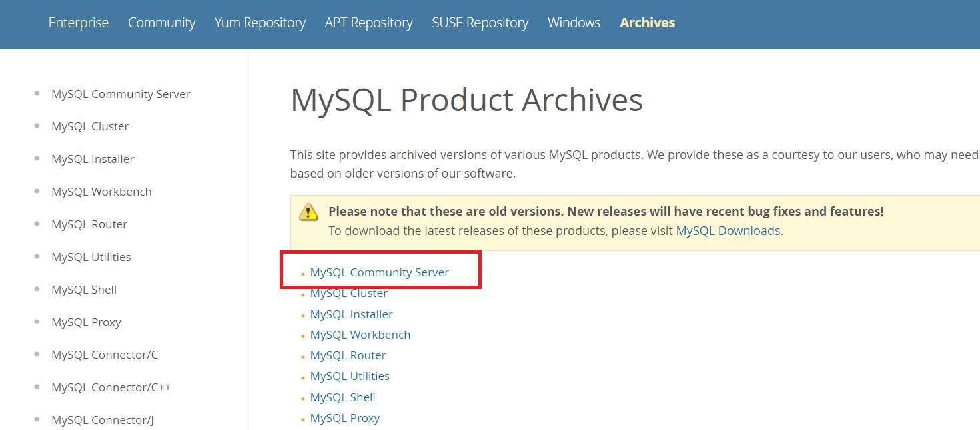
Task: Switch to the Community tab
Action: (x=161, y=23)
